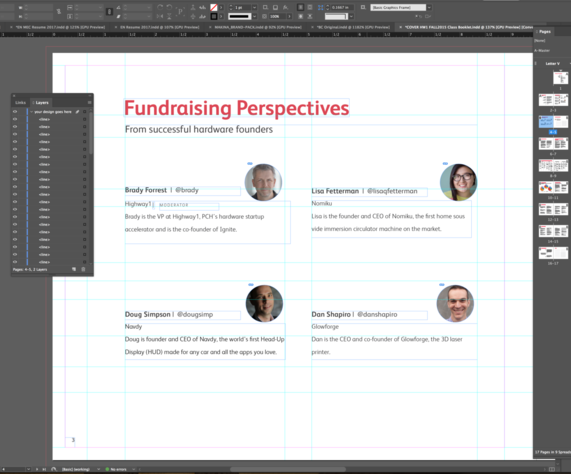This screenshot has width=571, height=474.
Task: Toggle eye of bottom-most visible <line> item
Action: tap(15, 262)
